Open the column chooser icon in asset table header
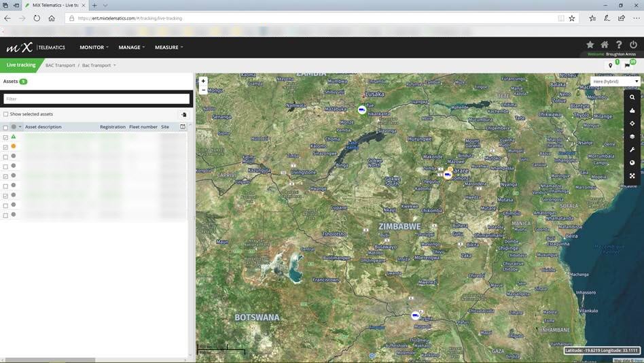The width and height of the screenshot is (644, 363). (x=183, y=127)
